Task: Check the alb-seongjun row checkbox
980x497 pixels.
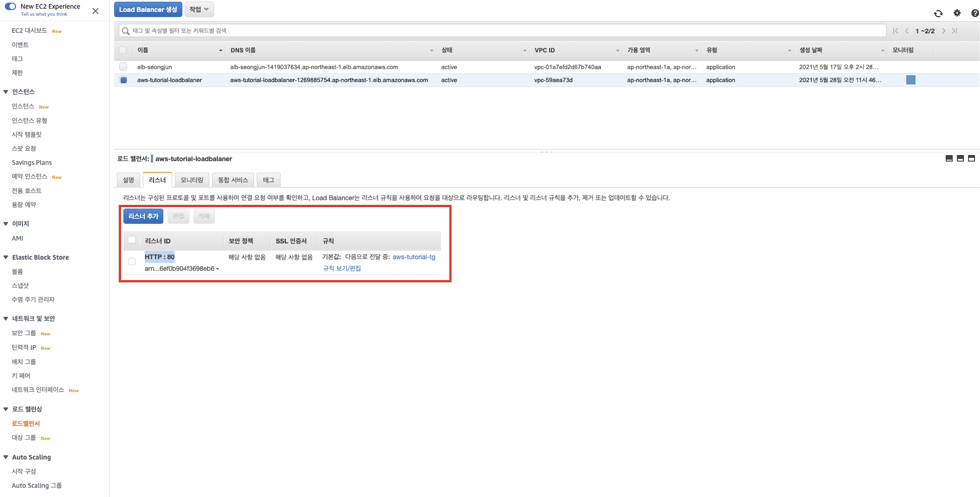Action: click(x=123, y=66)
